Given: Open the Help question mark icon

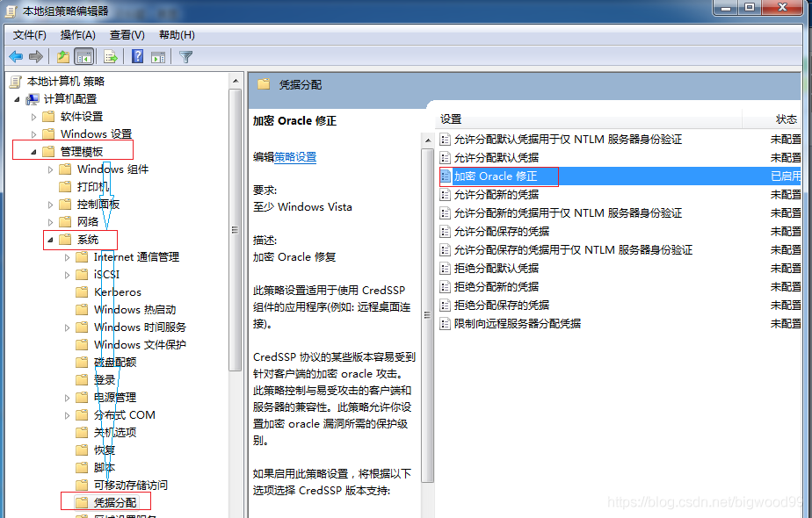Looking at the screenshot, I should [137, 56].
